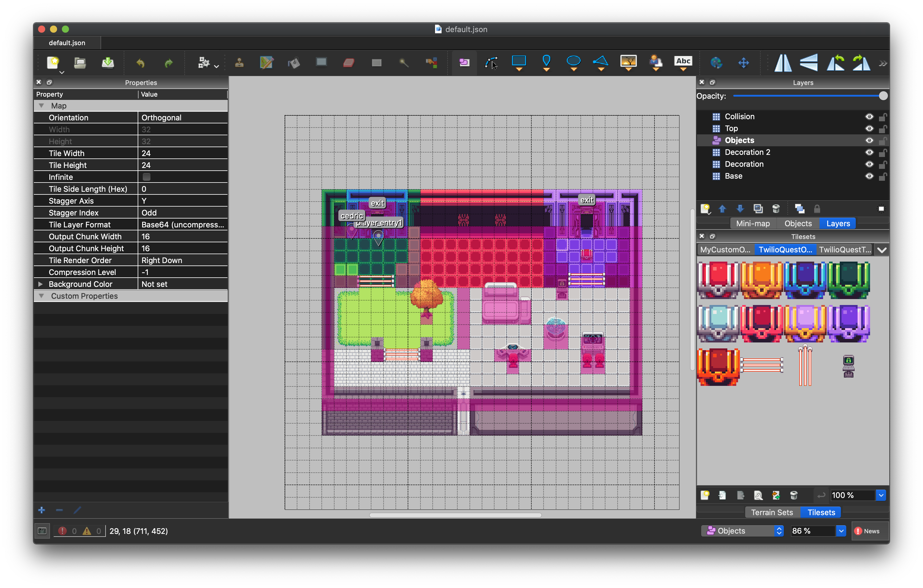Viewport: 923px width, 588px height.
Task: Choose the Insert Template tool
Action: [x=655, y=62]
